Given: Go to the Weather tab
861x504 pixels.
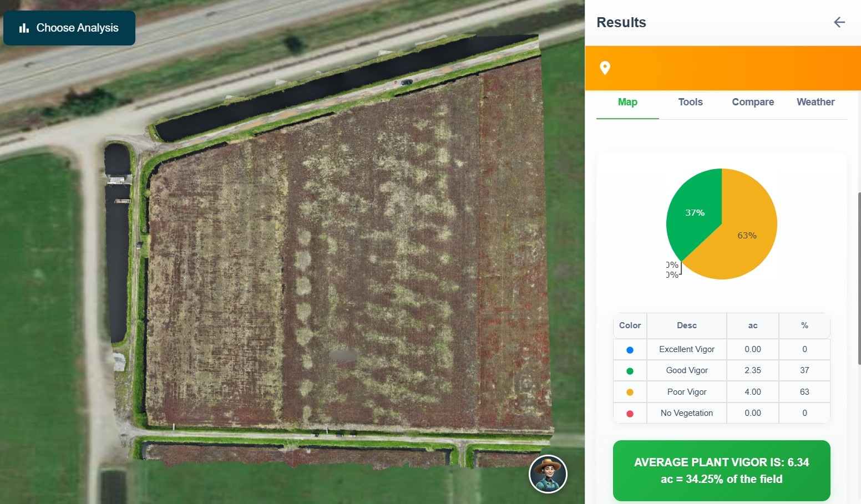Looking at the screenshot, I should (x=815, y=102).
